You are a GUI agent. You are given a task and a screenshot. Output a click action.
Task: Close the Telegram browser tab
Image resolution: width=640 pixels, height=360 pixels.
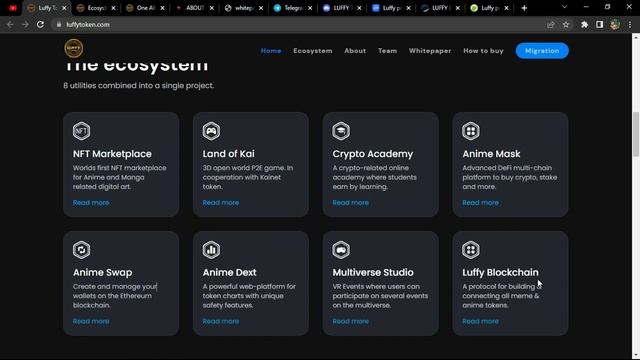coord(310,8)
